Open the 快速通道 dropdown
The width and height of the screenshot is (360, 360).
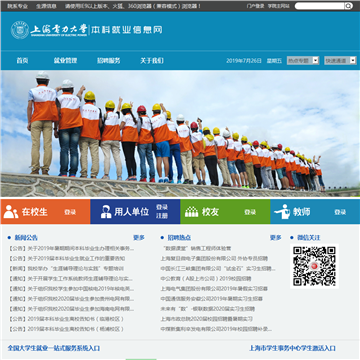pos(341,61)
